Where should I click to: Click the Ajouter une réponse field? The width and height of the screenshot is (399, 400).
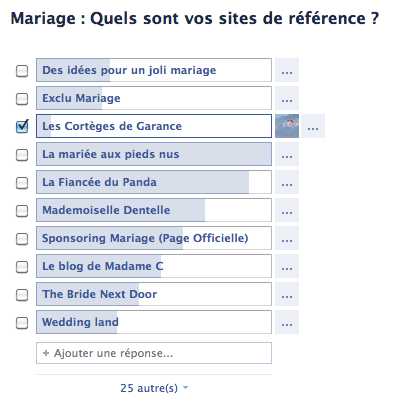[154, 353]
